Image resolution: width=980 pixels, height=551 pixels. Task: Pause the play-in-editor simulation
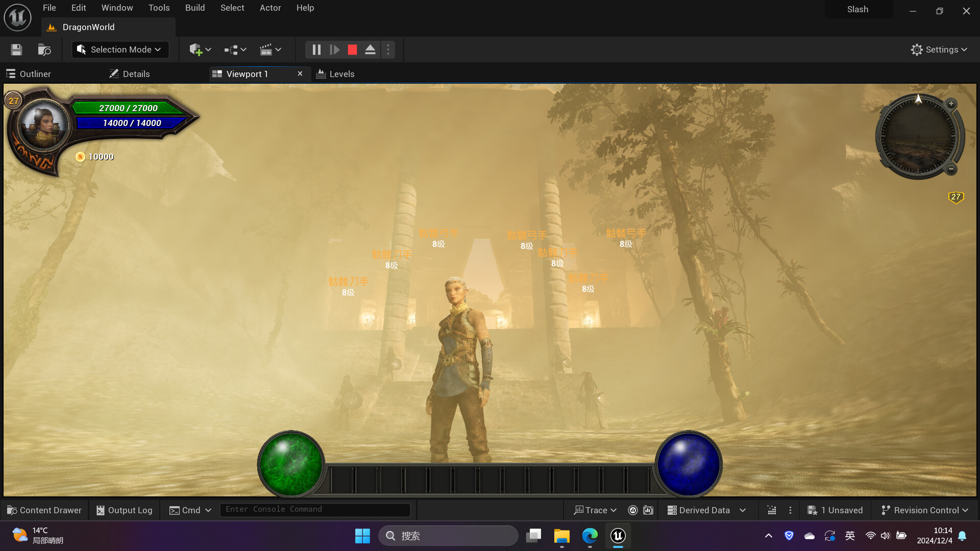click(x=316, y=49)
